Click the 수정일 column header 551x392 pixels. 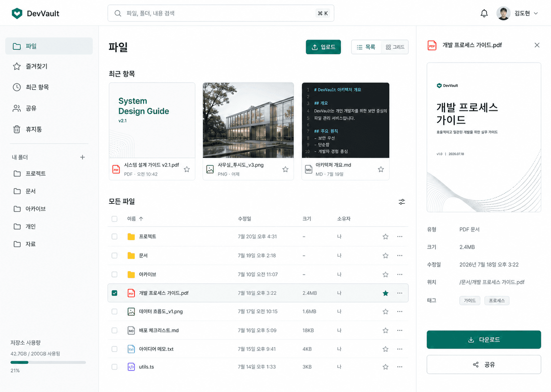tap(245, 219)
